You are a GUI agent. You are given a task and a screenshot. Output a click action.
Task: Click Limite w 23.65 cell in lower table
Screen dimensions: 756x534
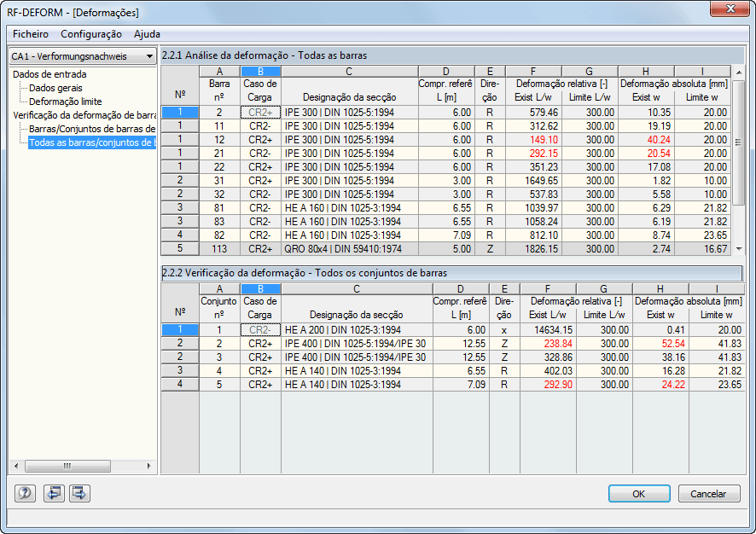coord(717,385)
